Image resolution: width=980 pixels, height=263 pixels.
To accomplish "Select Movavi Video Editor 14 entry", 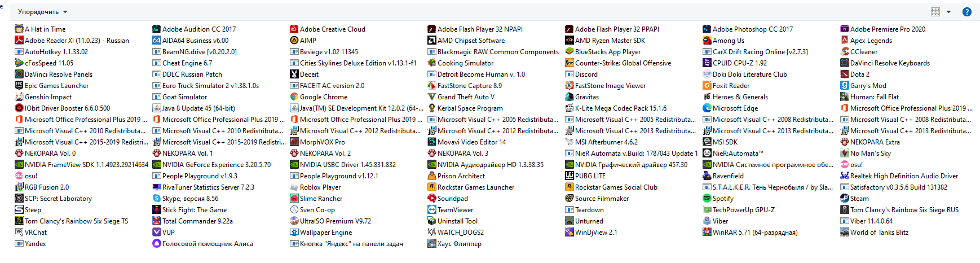I will (x=467, y=142).
